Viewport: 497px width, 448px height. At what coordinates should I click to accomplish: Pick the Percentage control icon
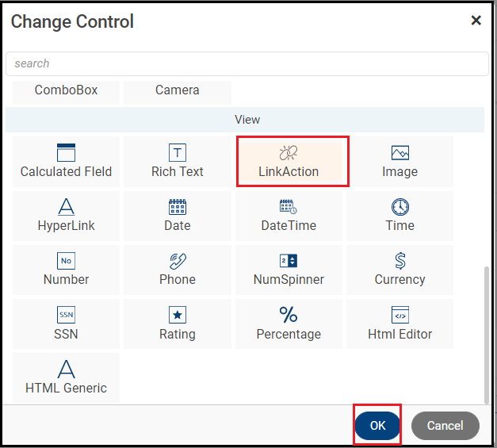[x=289, y=315]
